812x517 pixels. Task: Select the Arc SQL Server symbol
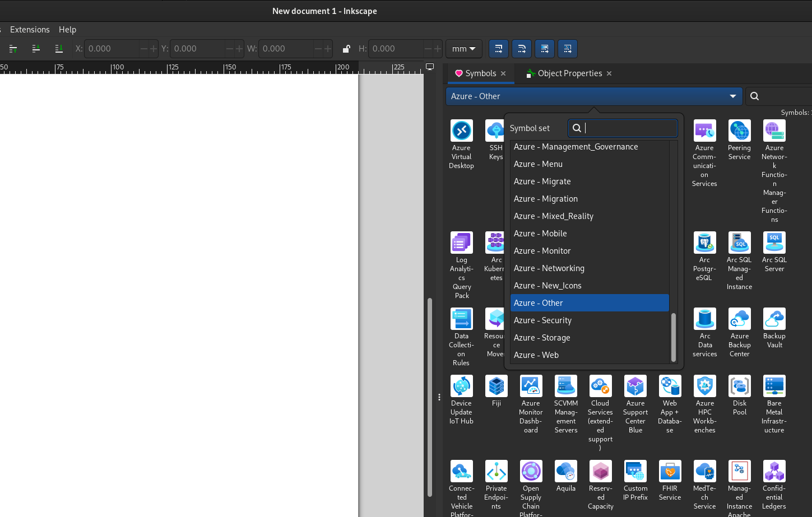pyautogui.click(x=774, y=251)
